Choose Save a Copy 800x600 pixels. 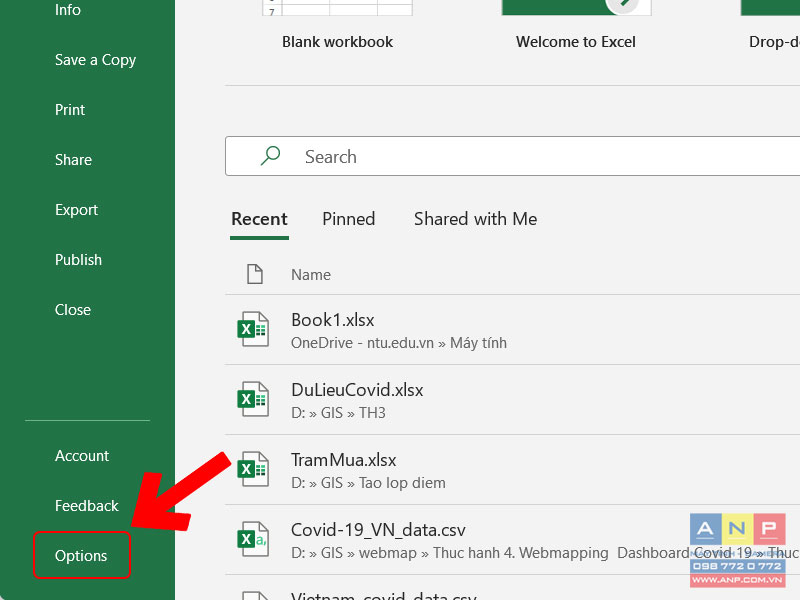tap(95, 60)
